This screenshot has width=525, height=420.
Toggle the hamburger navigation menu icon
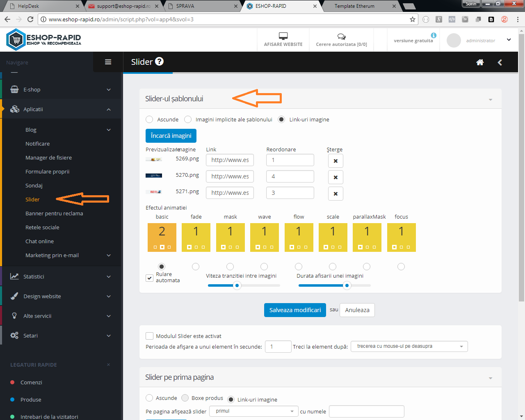tap(108, 62)
